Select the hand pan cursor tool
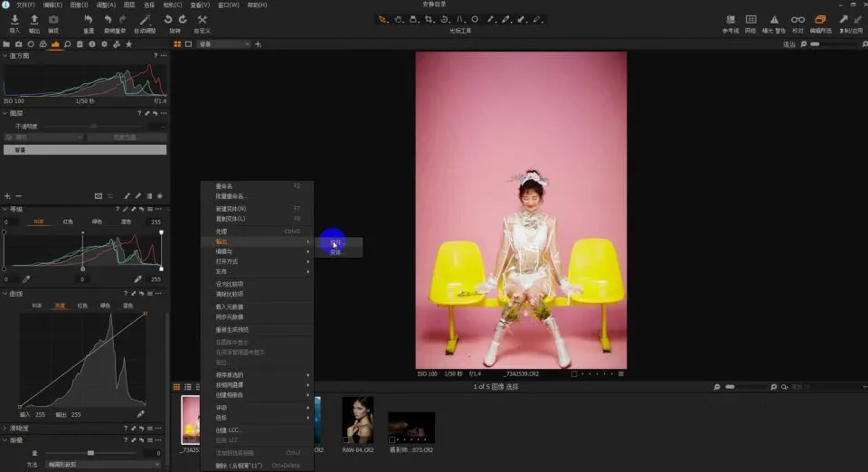The width and height of the screenshot is (868, 472). coord(398,19)
